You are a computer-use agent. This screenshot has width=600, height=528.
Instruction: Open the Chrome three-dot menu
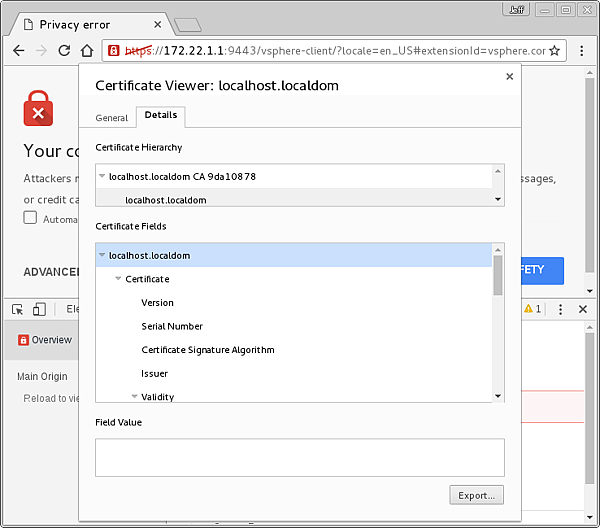click(x=581, y=51)
